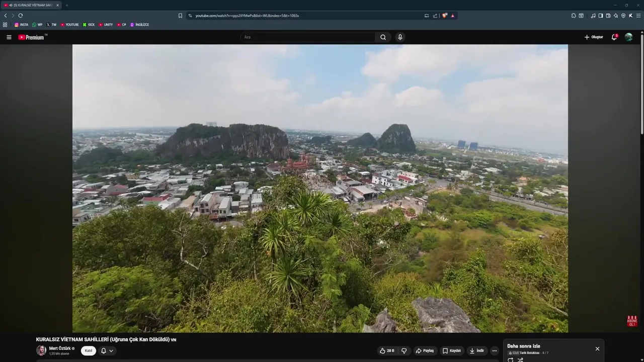Reload the current page
The width and height of the screenshot is (644, 362).
pos(21,16)
